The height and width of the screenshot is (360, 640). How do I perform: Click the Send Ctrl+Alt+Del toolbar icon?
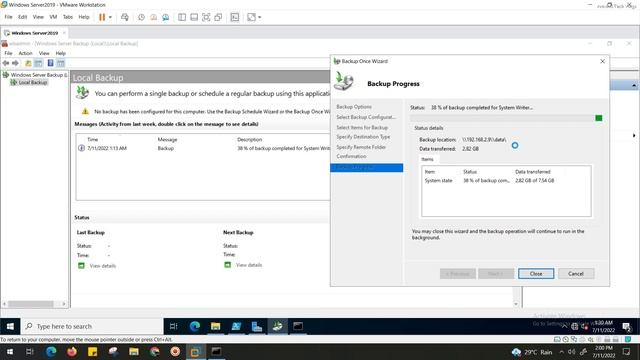pos(125,17)
